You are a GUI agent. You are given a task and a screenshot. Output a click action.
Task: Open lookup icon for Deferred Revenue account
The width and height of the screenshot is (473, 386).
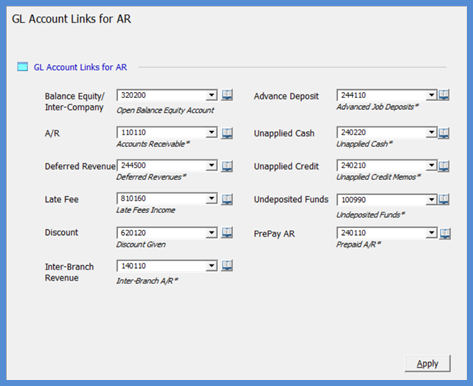227,166
